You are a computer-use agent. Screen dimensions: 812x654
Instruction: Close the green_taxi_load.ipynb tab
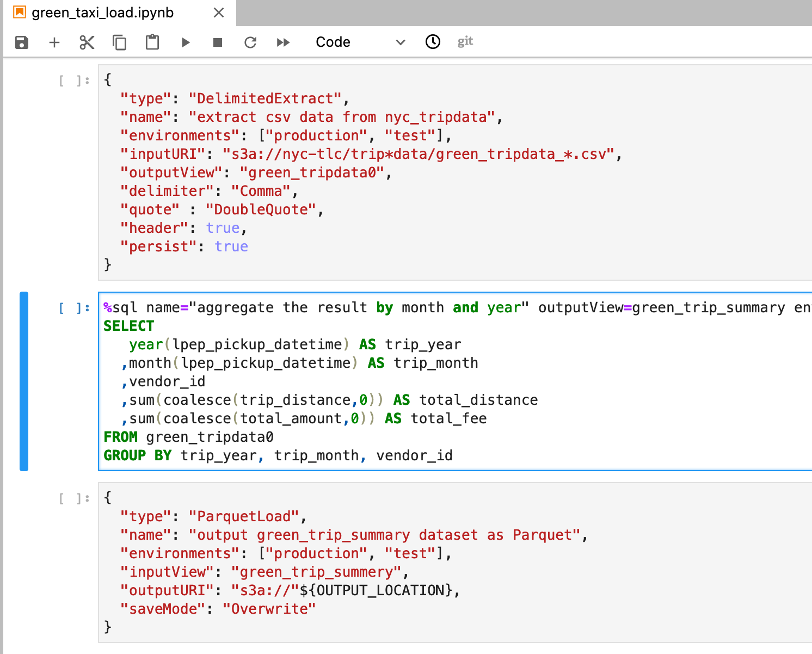219,13
